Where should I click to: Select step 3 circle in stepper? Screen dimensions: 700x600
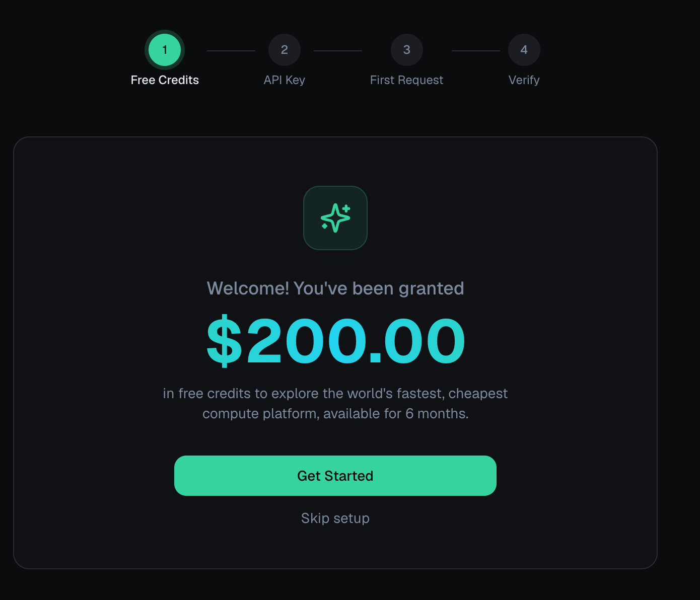coord(407,50)
